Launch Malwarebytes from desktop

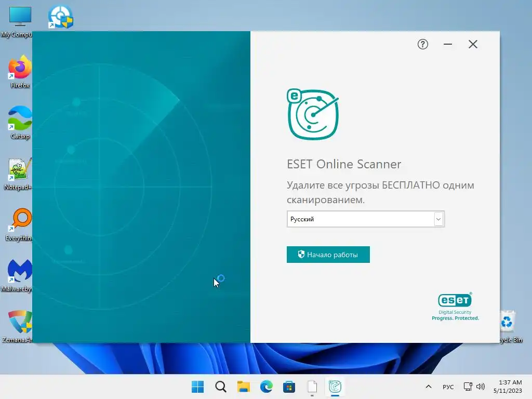(18, 275)
